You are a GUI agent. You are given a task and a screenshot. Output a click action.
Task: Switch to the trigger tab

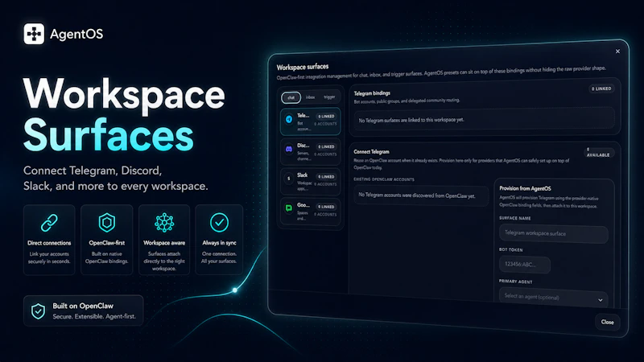click(329, 97)
